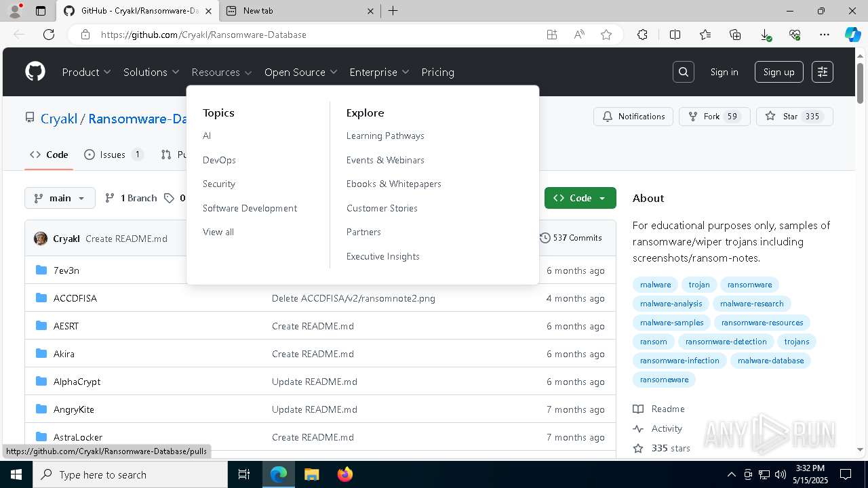Star the repository with Star button

pyautogui.click(x=794, y=117)
